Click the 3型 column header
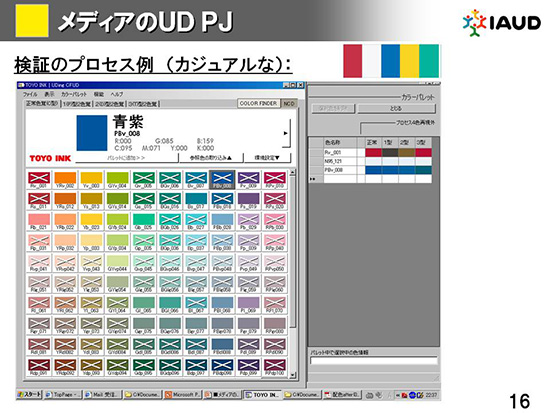Viewport: 550px width, 413px height. [423, 142]
